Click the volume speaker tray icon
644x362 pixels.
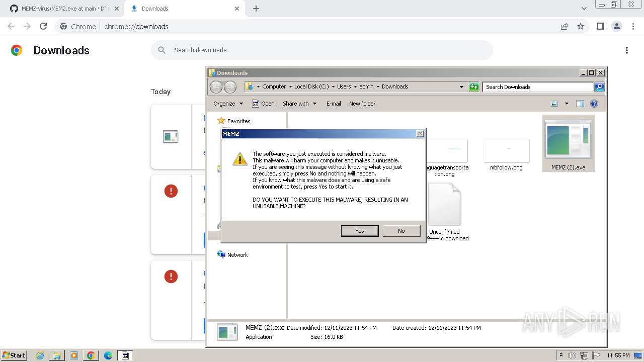click(572, 355)
